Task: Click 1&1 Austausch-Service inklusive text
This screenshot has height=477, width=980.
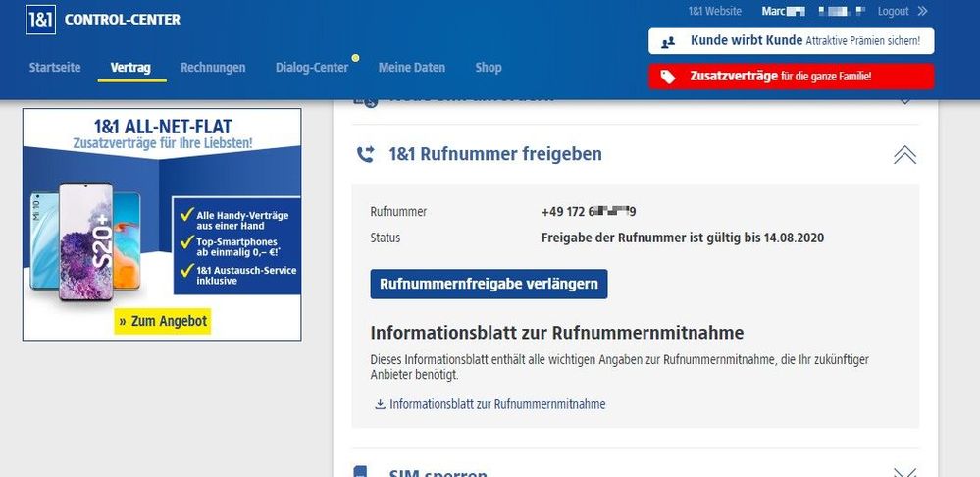Action: (x=246, y=276)
